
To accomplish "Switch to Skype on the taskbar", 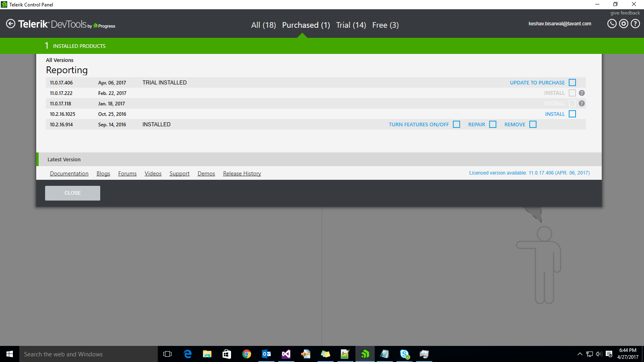I will click(x=405, y=354).
